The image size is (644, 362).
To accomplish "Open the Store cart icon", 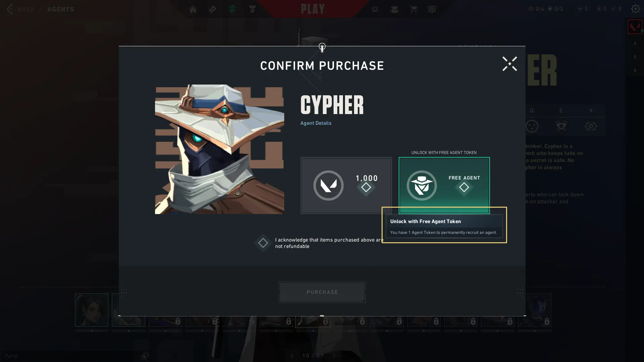I will coord(413,9).
